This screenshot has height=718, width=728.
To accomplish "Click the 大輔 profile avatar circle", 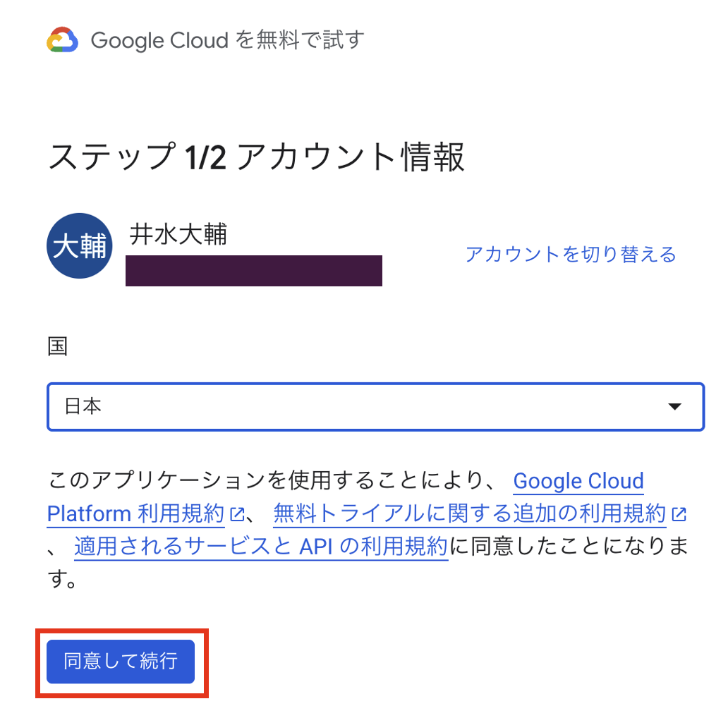I will [x=80, y=246].
